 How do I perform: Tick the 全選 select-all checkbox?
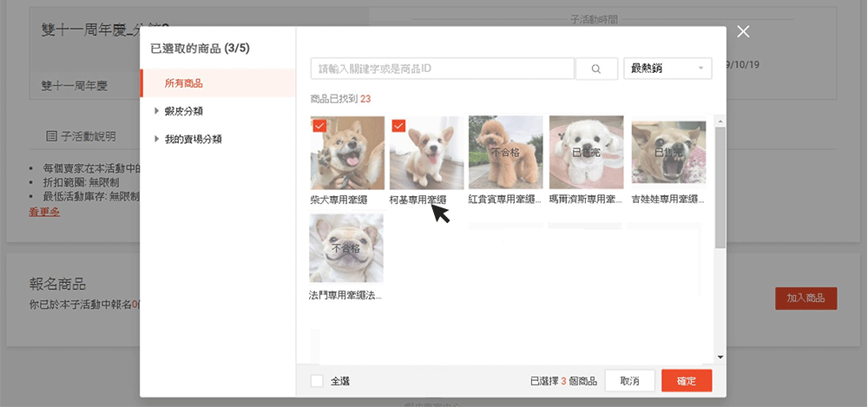click(317, 381)
